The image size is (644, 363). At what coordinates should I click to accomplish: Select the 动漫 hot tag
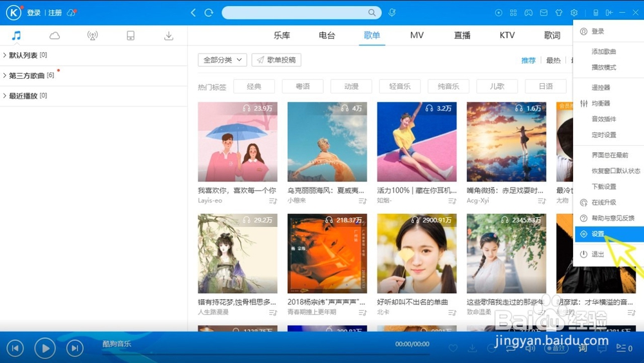tap(351, 86)
